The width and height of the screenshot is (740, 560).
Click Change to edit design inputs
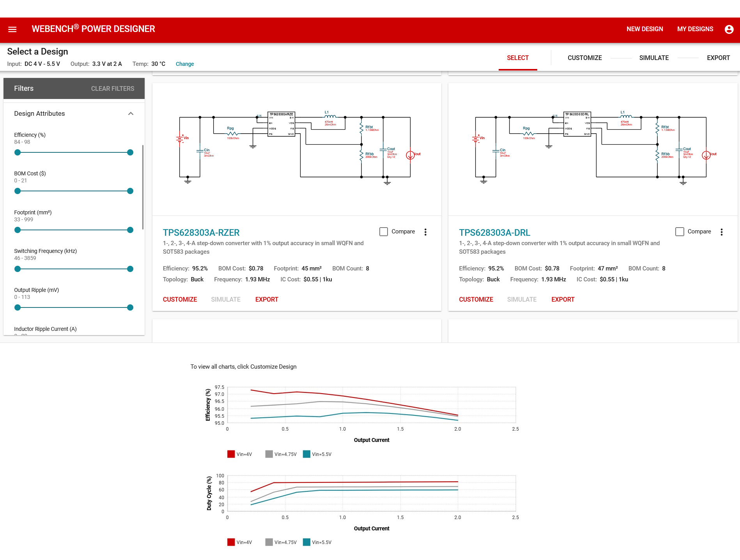pos(184,64)
